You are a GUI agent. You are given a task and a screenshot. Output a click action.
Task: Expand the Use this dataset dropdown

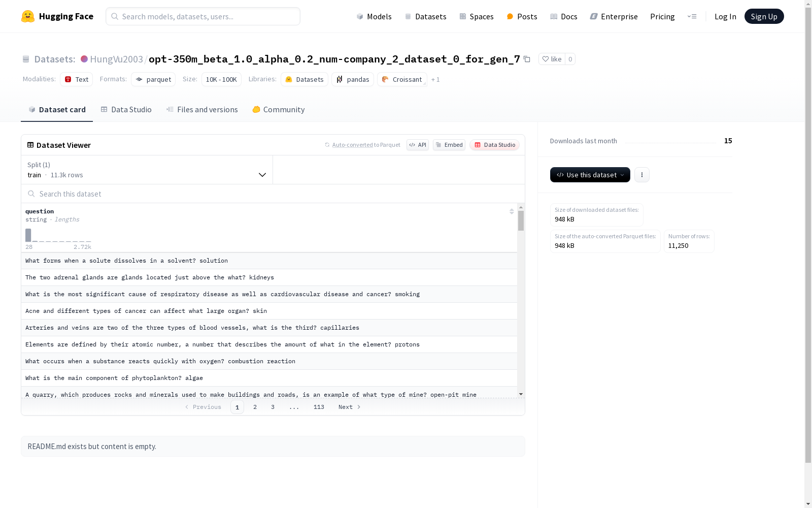[x=590, y=175]
